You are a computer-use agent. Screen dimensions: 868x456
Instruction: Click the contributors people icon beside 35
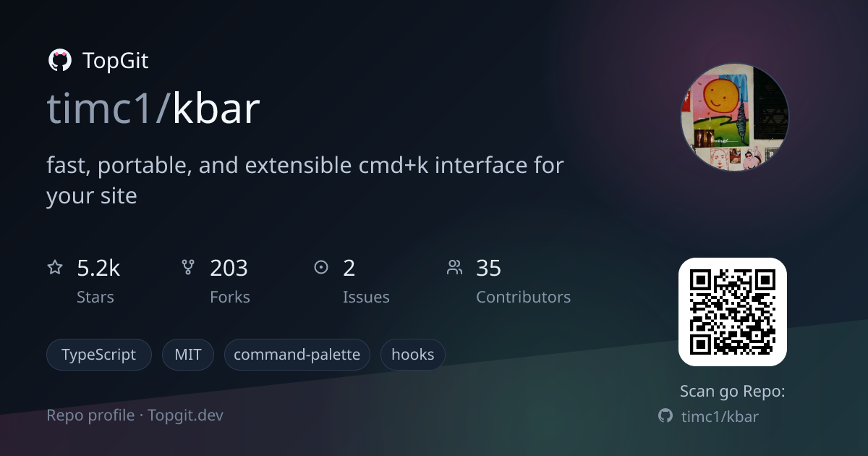point(454,268)
